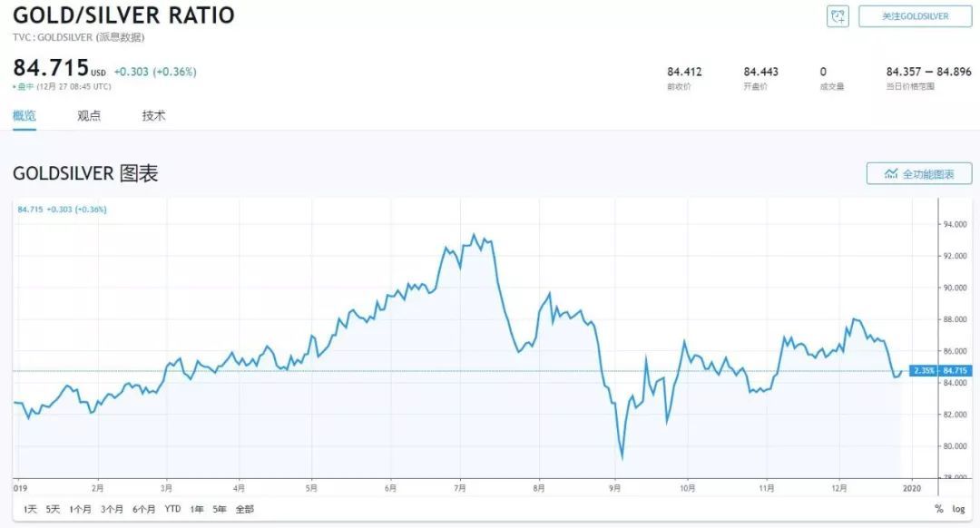This screenshot has height=528, width=980.
Task: Open the 全功能图表 full-featured chart
Action: tap(918, 173)
